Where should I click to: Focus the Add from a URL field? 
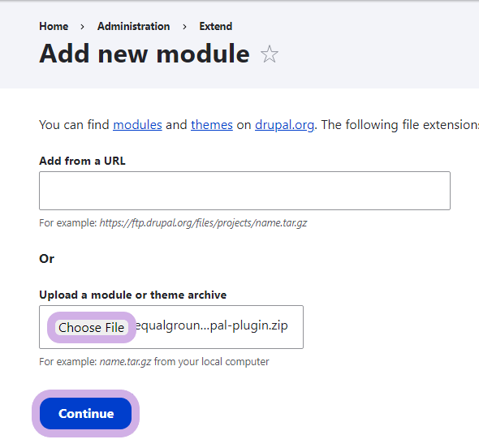pos(244,191)
